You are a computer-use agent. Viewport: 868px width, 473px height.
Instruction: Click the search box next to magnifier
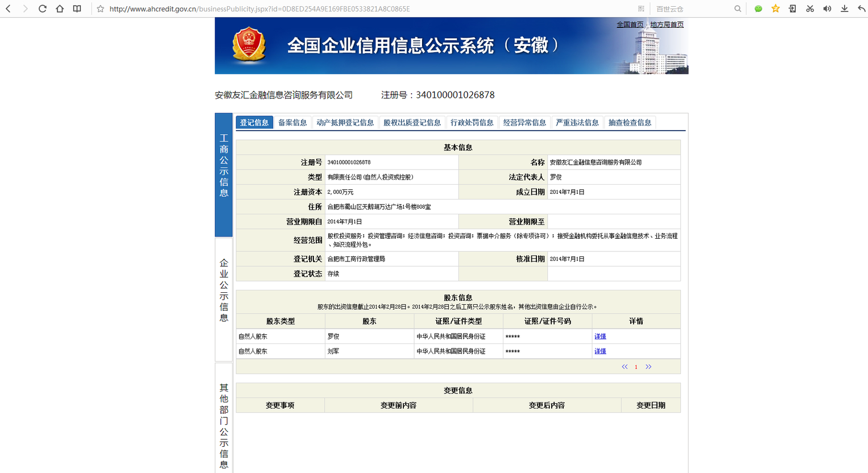tap(691, 9)
